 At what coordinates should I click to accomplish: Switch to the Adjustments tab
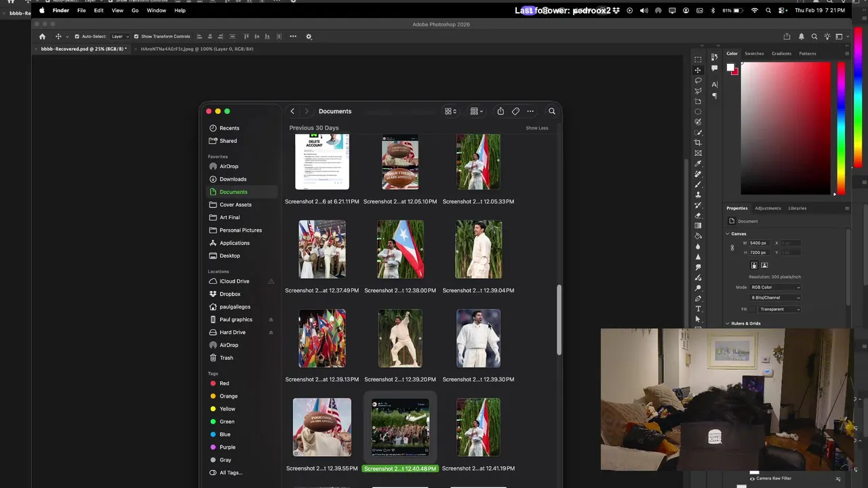[x=768, y=208]
